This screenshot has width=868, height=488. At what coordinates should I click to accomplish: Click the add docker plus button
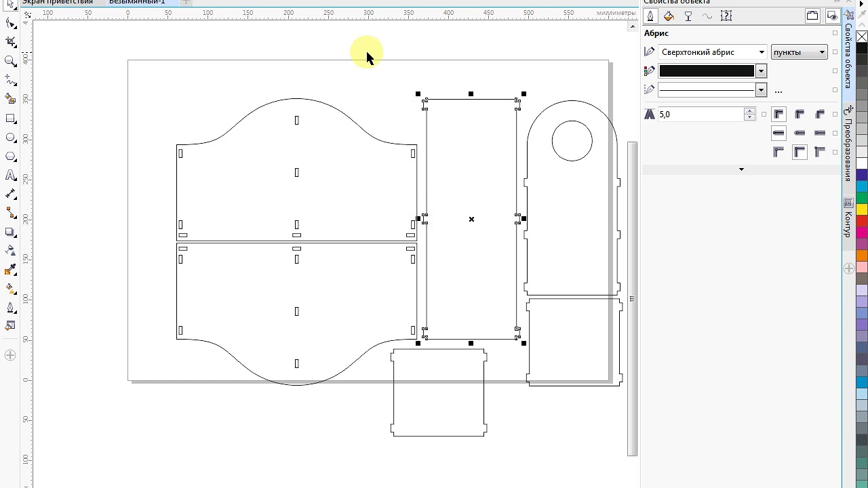click(x=848, y=268)
